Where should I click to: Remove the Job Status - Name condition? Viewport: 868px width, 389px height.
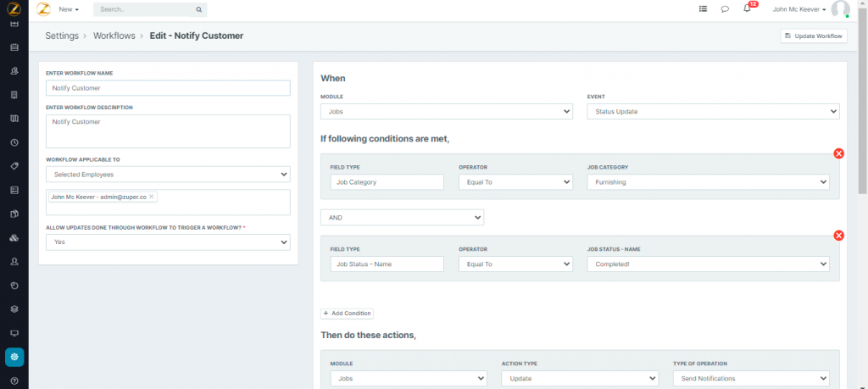(x=838, y=236)
